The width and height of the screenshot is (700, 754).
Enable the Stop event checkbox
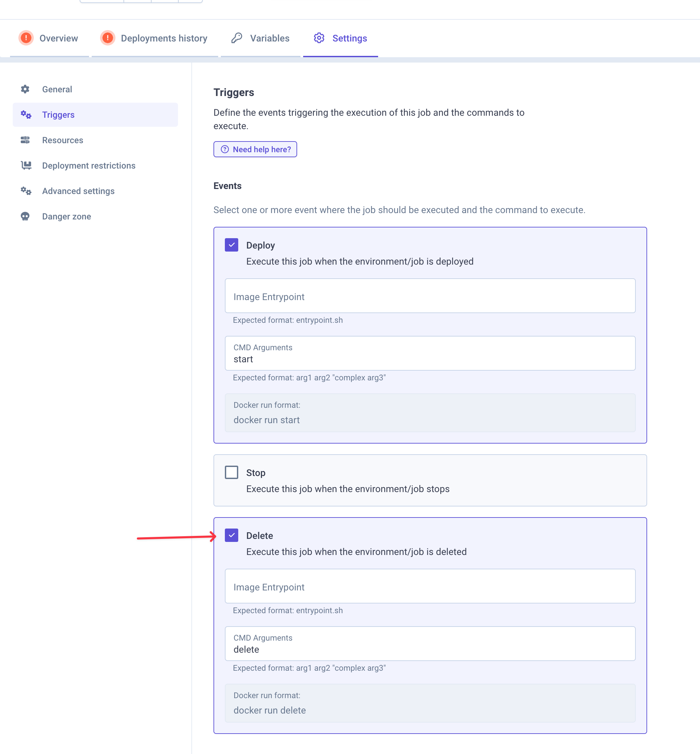(x=232, y=472)
